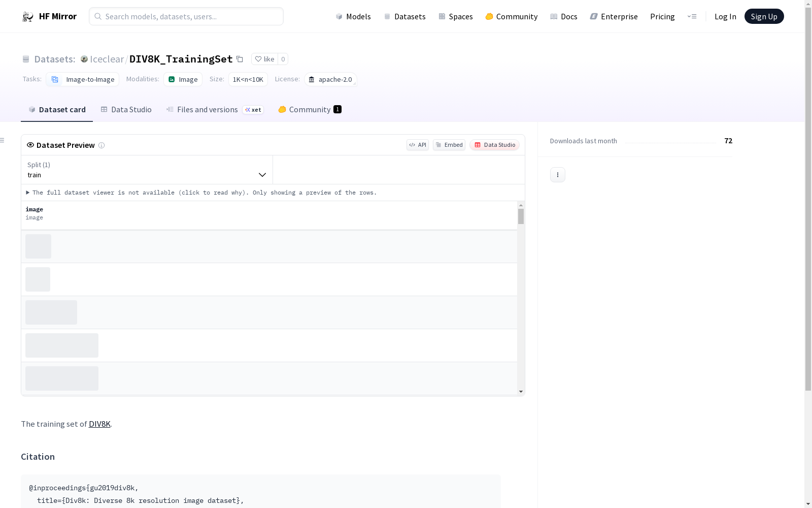Click the third image row thumbnail
The image size is (812, 508).
[x=51, y=312]
